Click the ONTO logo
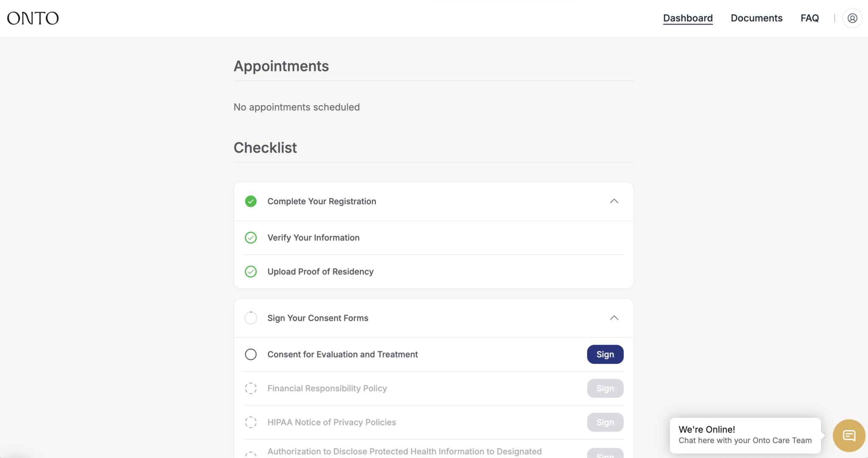Image resolution: width=868 pixels, height=458 pixels. (x=33, y=18)
